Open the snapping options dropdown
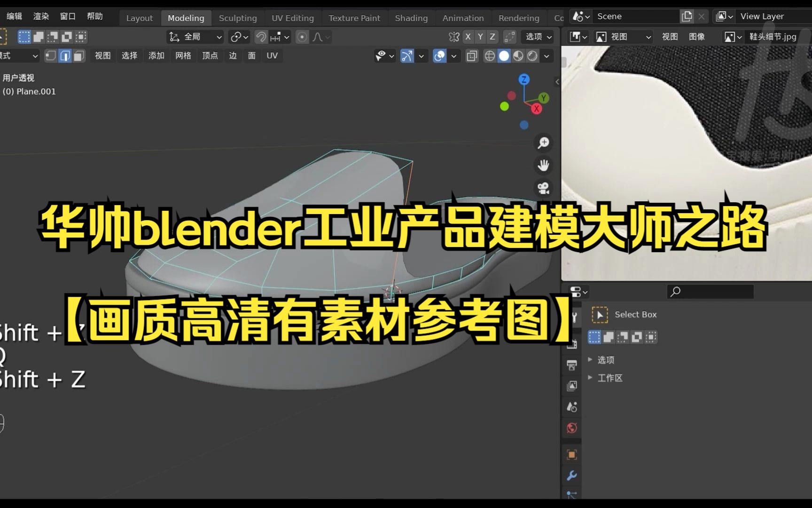This screenshot has height=508, width=812. 280,37
